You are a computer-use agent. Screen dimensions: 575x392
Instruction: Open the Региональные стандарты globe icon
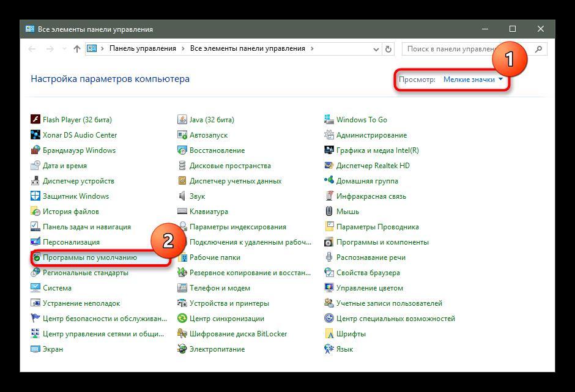(35, 273)
